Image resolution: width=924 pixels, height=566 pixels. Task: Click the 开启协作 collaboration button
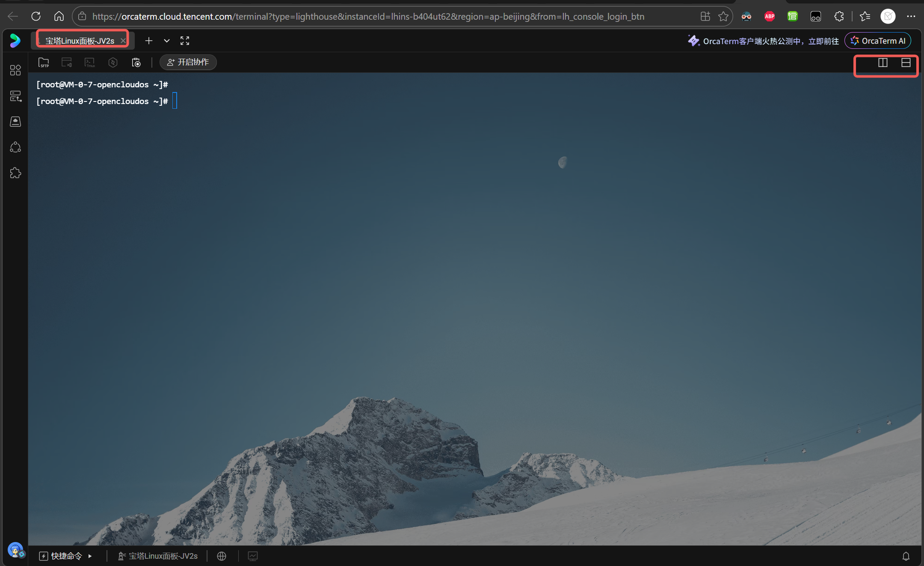tap(188, 62)
